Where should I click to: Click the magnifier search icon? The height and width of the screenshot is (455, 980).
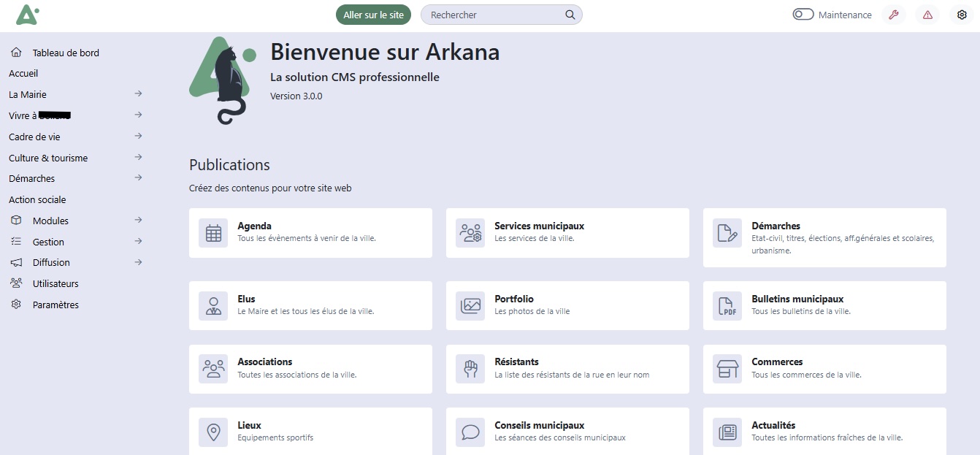570,15
